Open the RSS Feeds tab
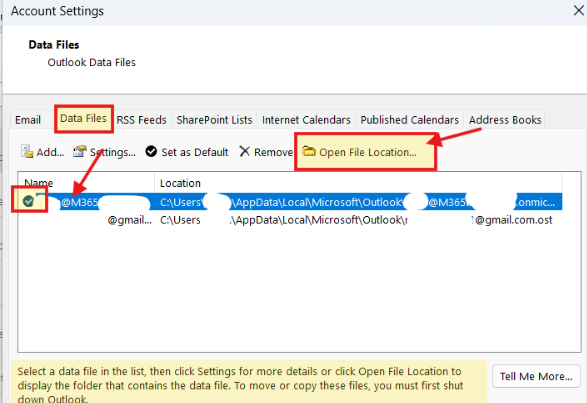This screenshot has height=403, width=587. coord(142,120)
